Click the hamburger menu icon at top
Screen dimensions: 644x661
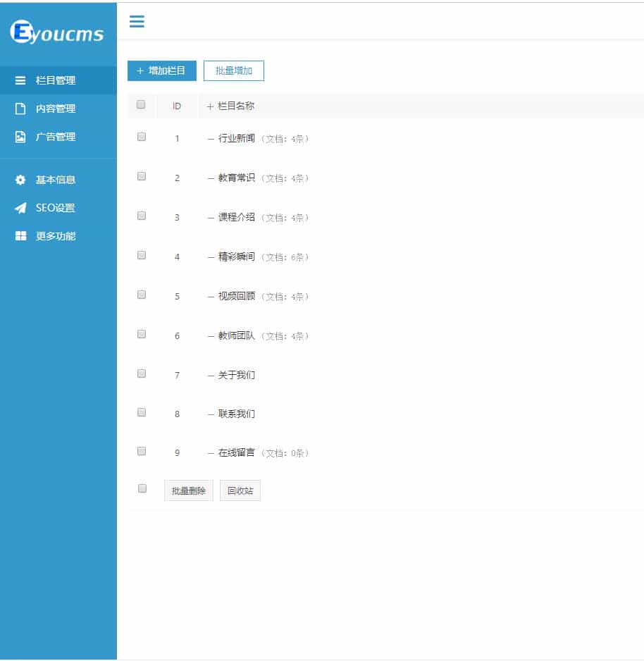point(137,22)
